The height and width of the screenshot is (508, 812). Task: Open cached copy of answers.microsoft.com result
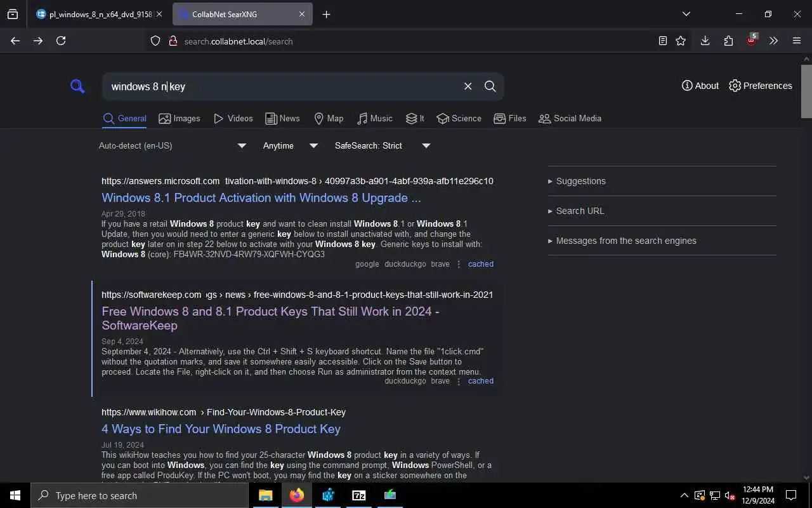point(481,264)
